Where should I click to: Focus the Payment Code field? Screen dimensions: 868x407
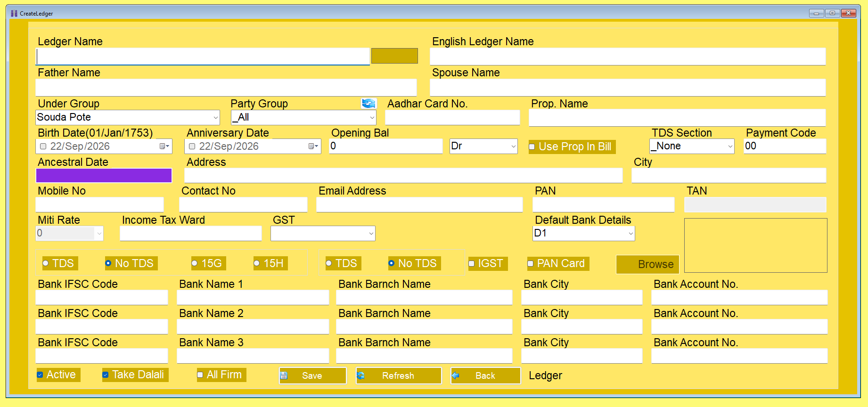tap(785, 147)
